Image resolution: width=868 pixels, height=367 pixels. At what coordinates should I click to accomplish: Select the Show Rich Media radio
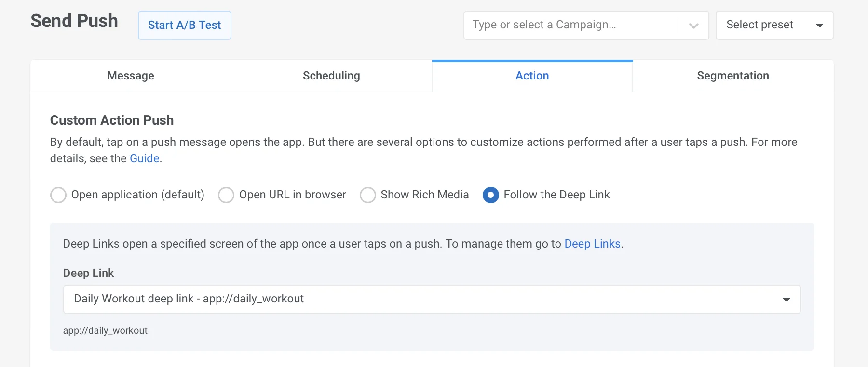[x=368, y=195]
